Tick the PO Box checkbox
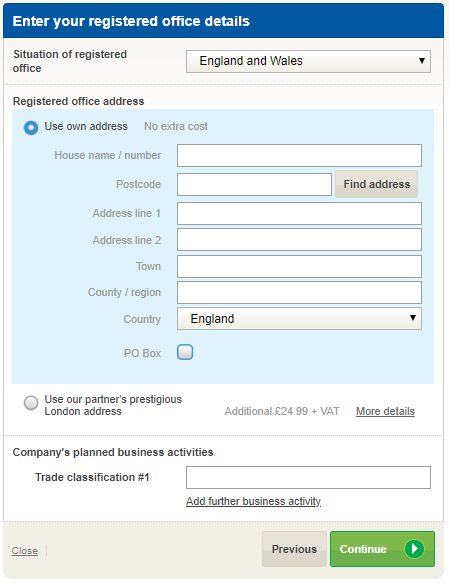 185,352
